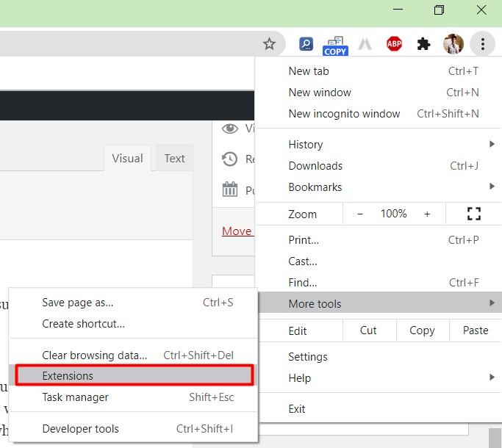This screenshot has width=502, height=448.
Task: Open the blue search extension icon
Action: coord(306,44)
